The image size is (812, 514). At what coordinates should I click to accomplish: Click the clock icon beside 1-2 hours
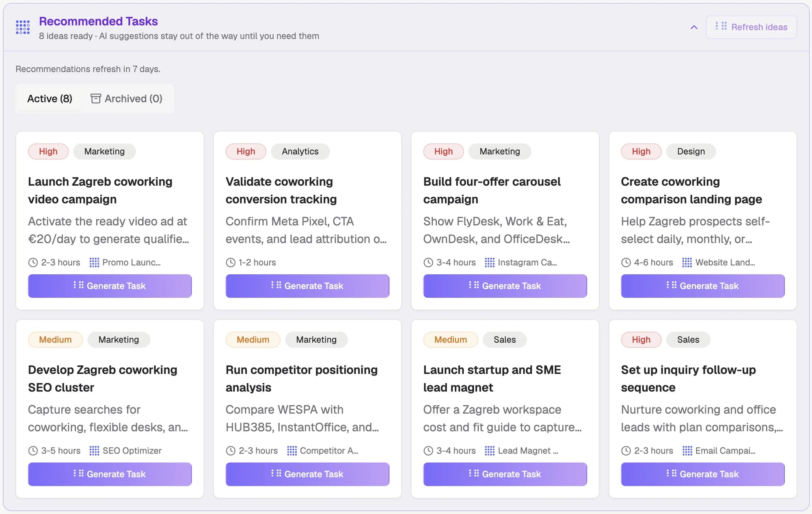(231, 262)
